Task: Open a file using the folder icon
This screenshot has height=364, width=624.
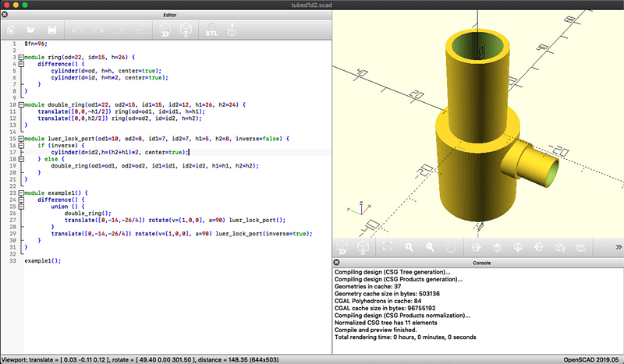Action: (x=31, y=30)
